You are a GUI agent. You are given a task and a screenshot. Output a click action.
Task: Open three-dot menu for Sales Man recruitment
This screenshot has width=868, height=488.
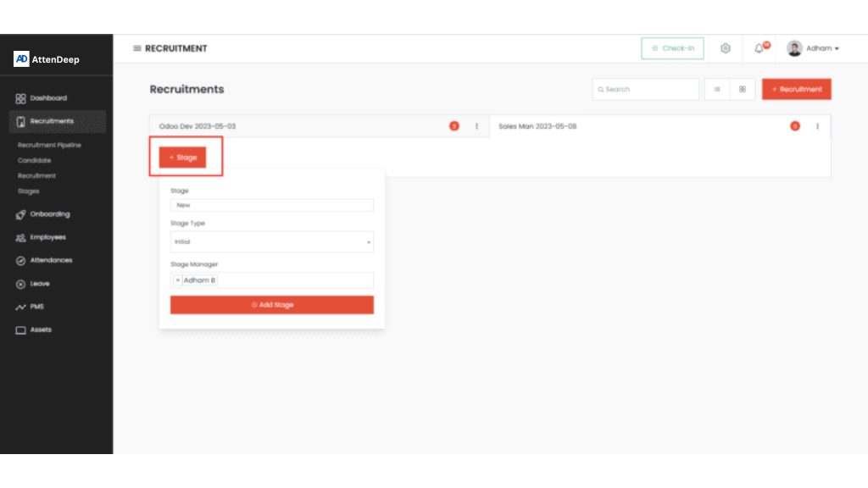(817, 126)
